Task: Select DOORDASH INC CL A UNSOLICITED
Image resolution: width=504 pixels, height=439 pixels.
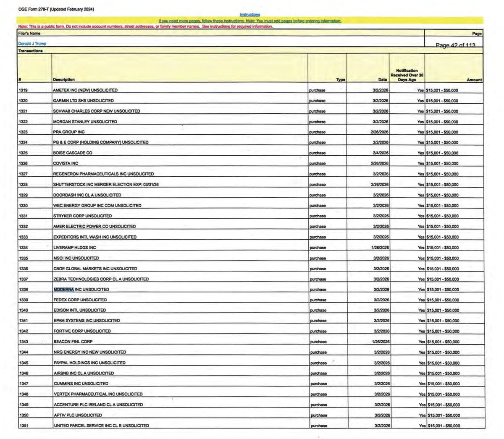Action: click(x=87, y=195)
